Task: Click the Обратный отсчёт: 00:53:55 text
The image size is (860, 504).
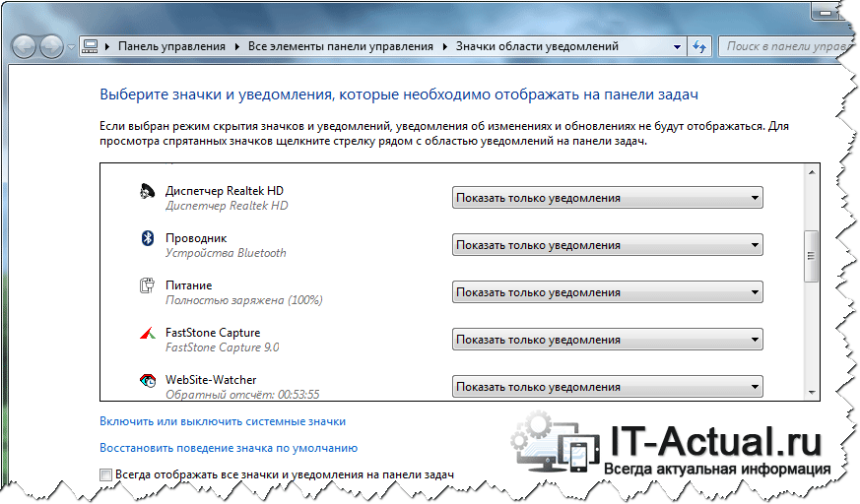Action: click(x=242, y=394)
